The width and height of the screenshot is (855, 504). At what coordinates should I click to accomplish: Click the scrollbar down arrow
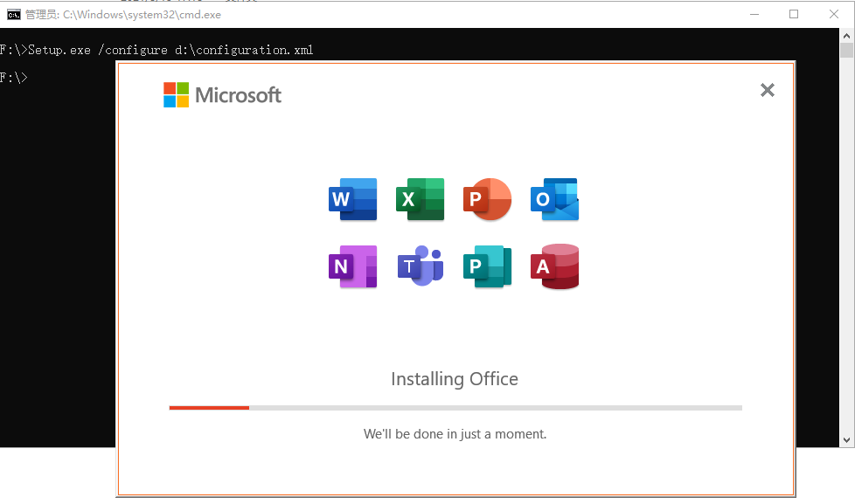[846, 439]
